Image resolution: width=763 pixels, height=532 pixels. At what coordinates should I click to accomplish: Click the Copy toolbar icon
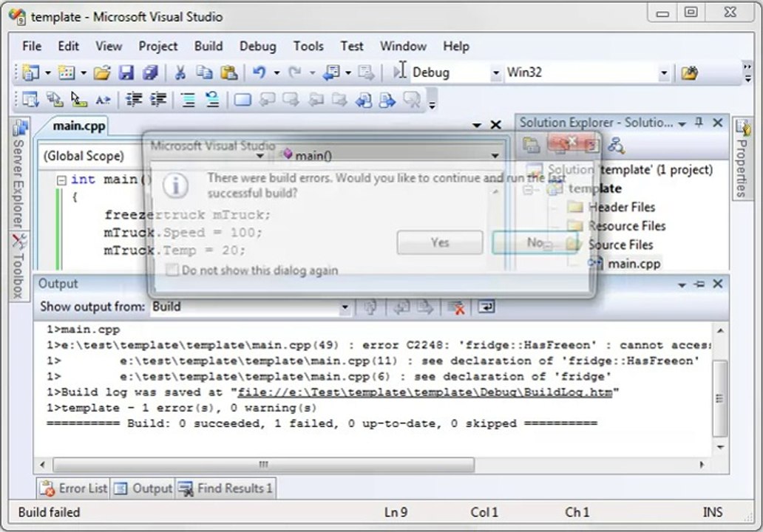click(x=204, y=73)
